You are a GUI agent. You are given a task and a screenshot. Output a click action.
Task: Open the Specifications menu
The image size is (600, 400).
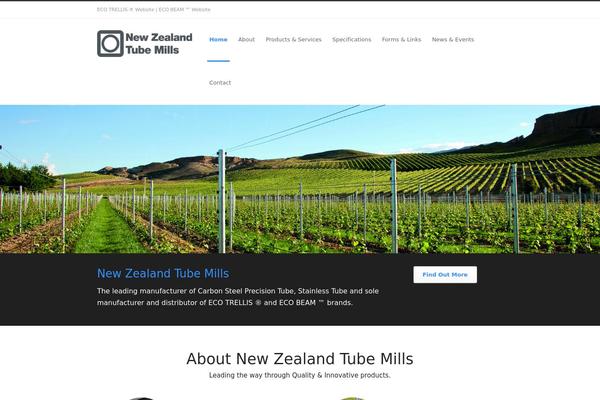352,39
